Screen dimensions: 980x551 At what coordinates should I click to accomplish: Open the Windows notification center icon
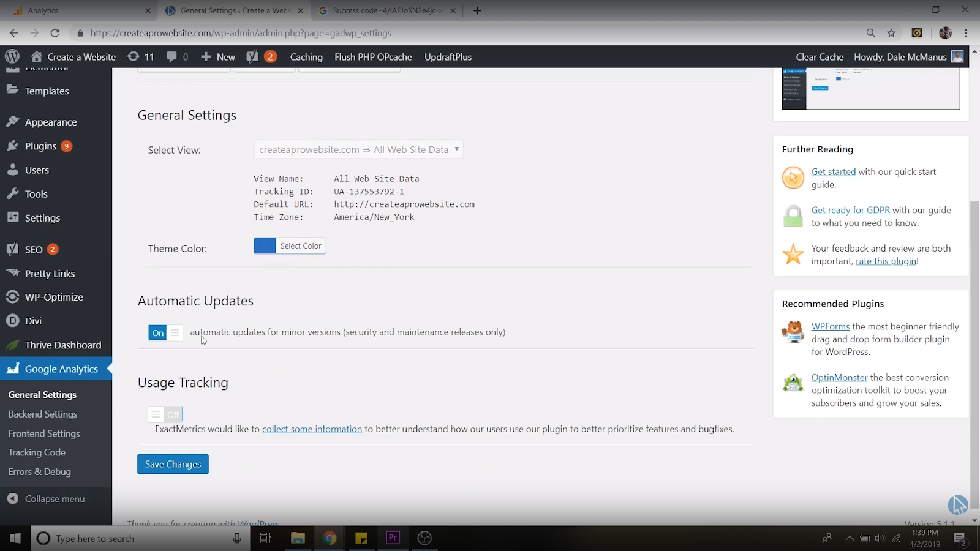960,539
